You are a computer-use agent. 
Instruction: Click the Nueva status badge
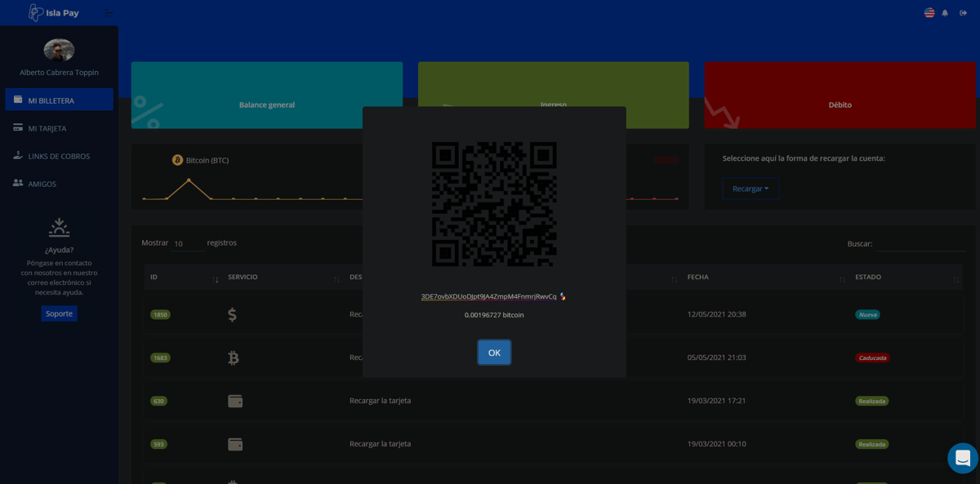coord(867,314)
